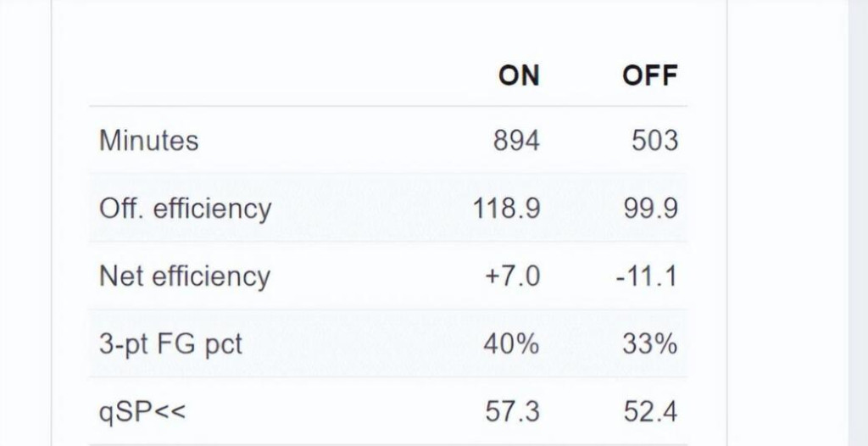Select the Minutes row label
This screenshot has width=868, height=446.
[149, 140]
